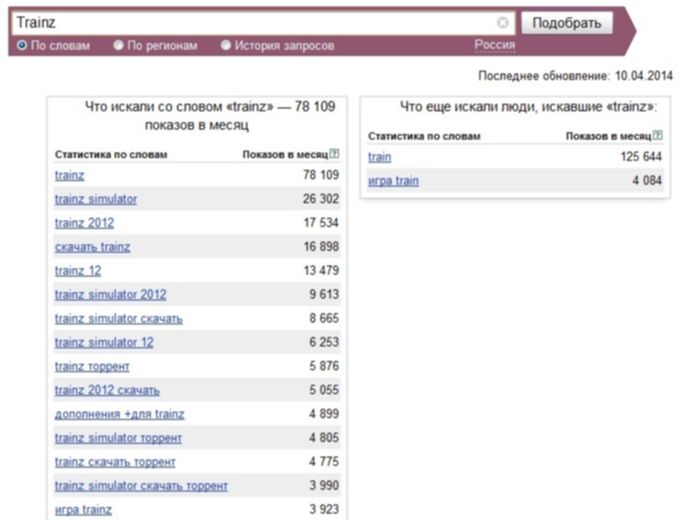688x520 pixels.
Task: Open the 'trainz 2012 скачать' keyword link
Action: [107, 390]
